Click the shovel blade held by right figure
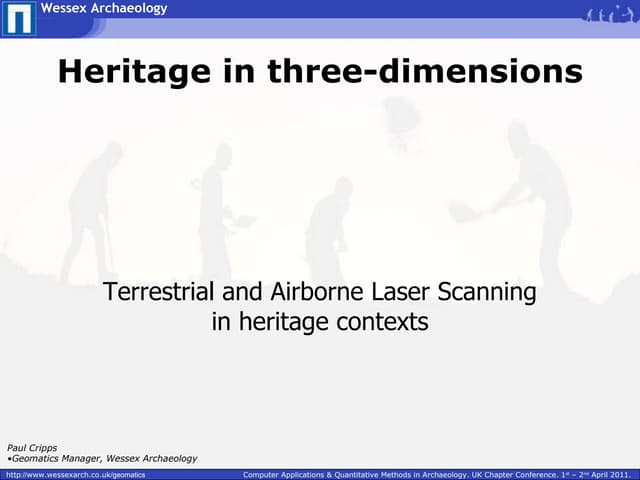The image size is (640, 480). pyautogui.click(x=461, y=212)
